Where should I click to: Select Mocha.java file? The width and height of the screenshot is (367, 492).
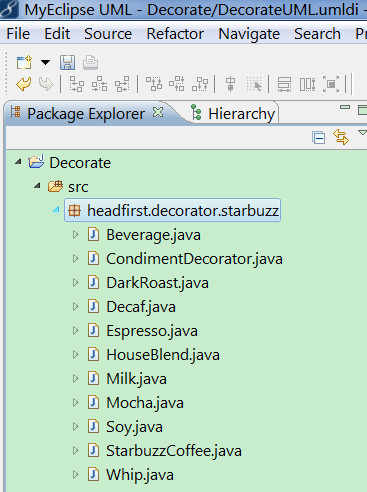pyautogui.click(x=145, y=403)
